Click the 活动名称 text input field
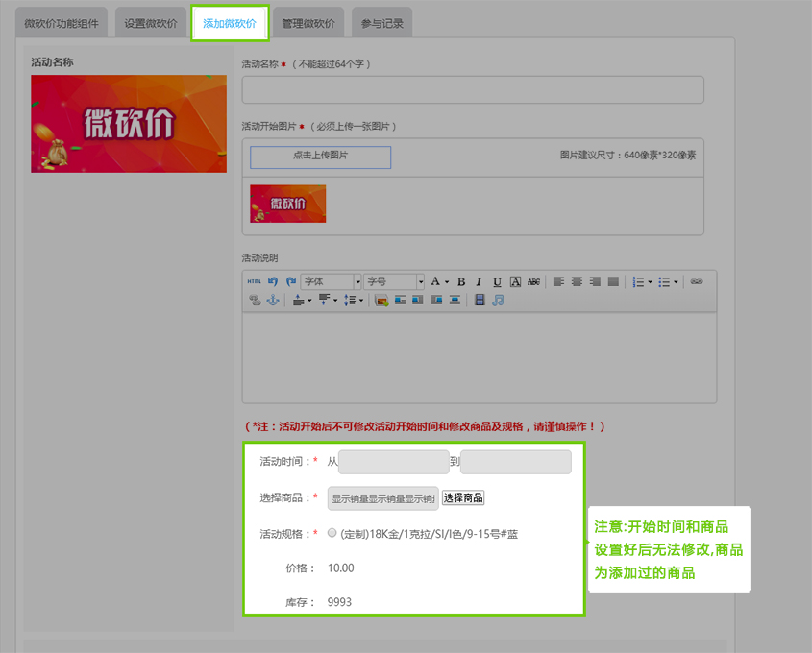 [472, 89]
